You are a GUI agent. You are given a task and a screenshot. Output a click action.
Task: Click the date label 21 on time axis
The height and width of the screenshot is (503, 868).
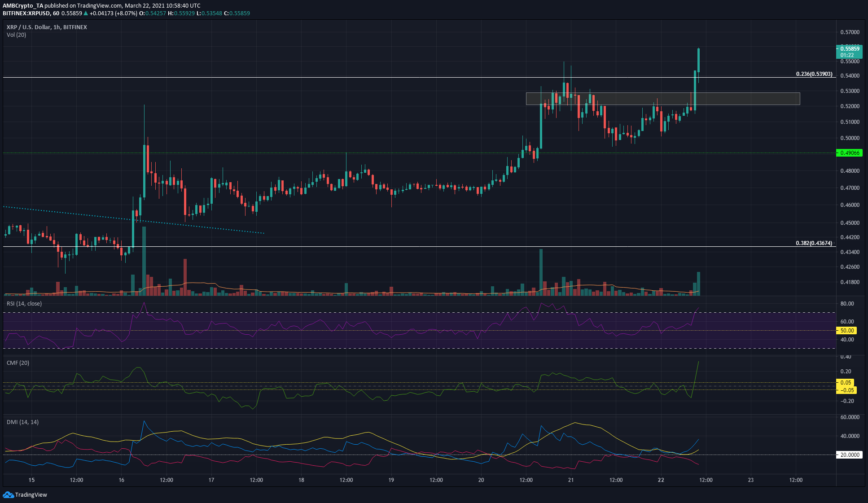point(571,480)
